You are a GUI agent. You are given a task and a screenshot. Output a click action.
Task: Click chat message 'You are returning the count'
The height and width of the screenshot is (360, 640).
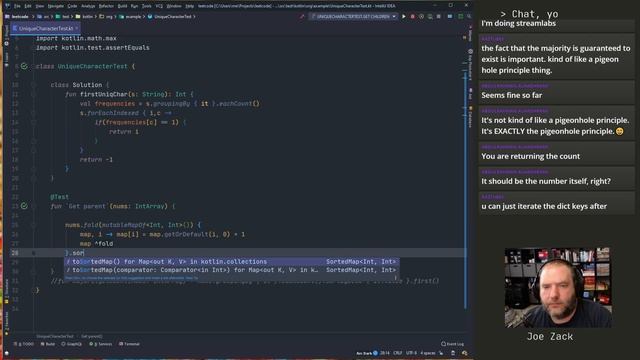530,156
